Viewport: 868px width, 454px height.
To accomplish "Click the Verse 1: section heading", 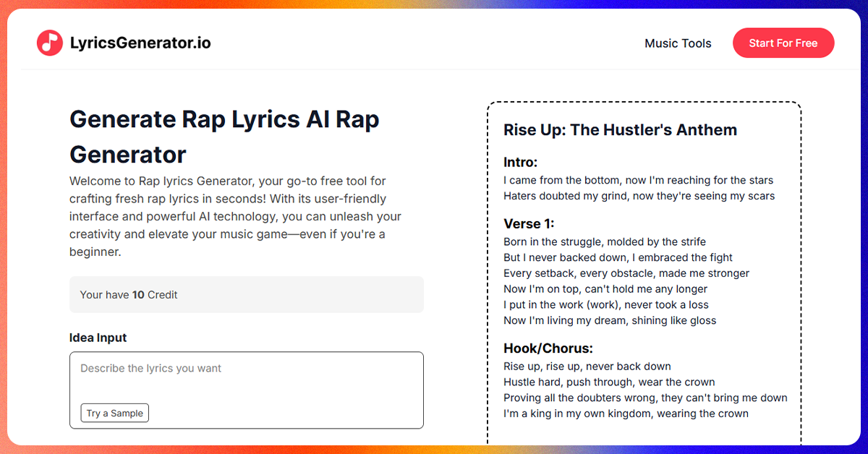I will pos(529,223).
